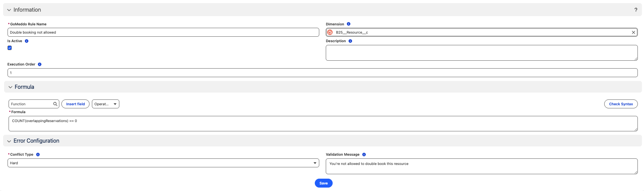Viewport: 644px width, 191px height.
Task: Click into the Formula text area
Action: (322, 123)
